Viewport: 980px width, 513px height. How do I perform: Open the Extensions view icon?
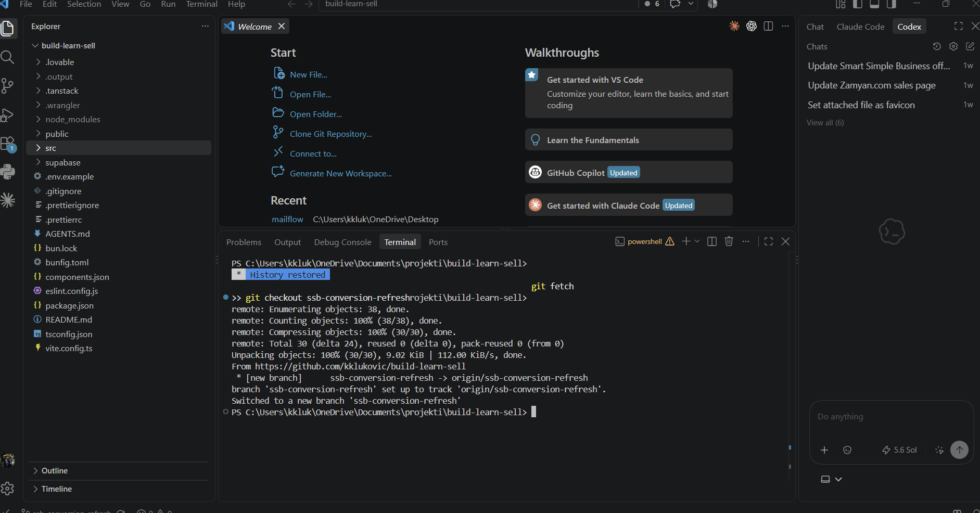[x=8, y=144]
